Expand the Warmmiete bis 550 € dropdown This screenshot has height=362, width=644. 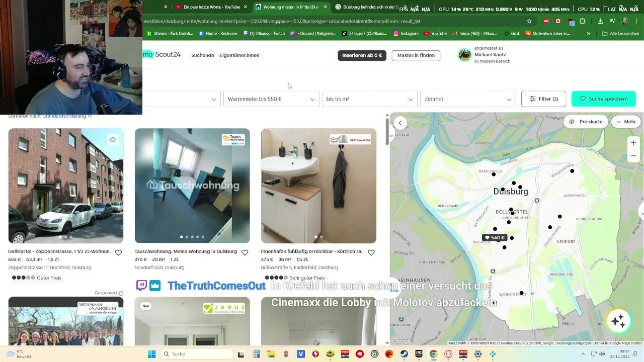point(271,99)
